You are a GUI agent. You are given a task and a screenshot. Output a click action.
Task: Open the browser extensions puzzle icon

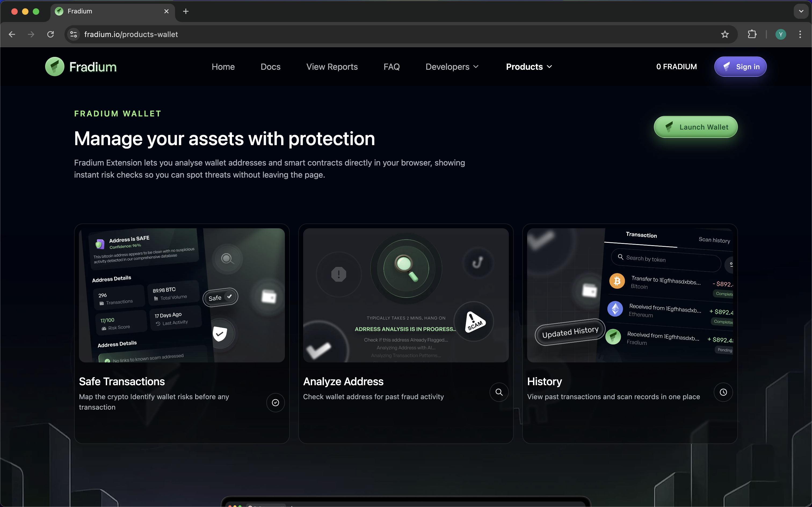tap(752, 34)
